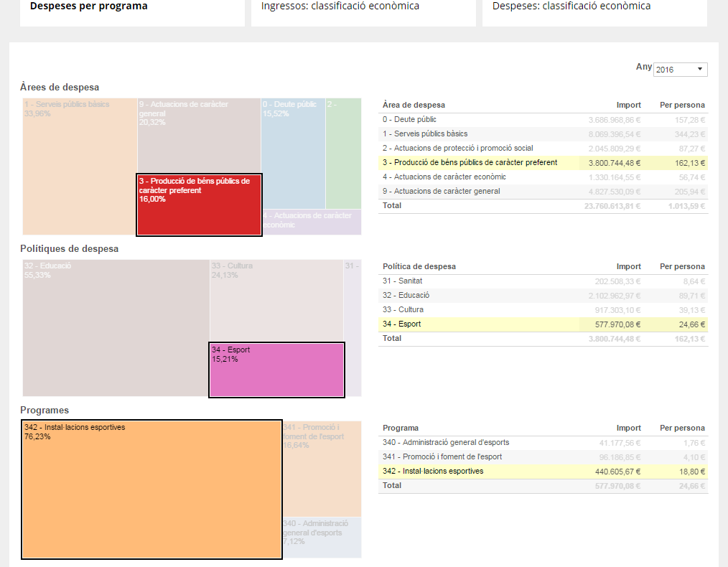Click the Educació treemap block
The width and height of the screenshot is (728, 567).
[x=115, y=330]
